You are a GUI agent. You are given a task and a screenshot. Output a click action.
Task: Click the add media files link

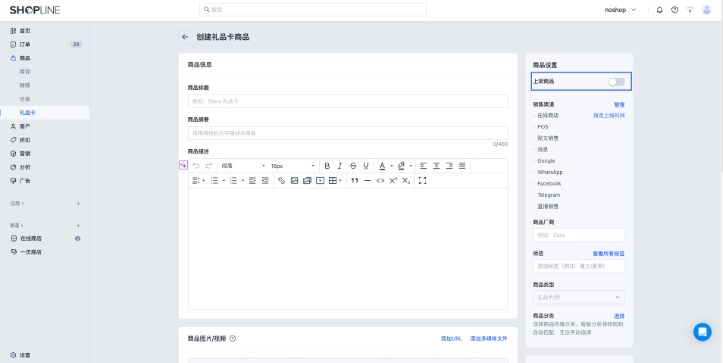(x=488, y=339)
